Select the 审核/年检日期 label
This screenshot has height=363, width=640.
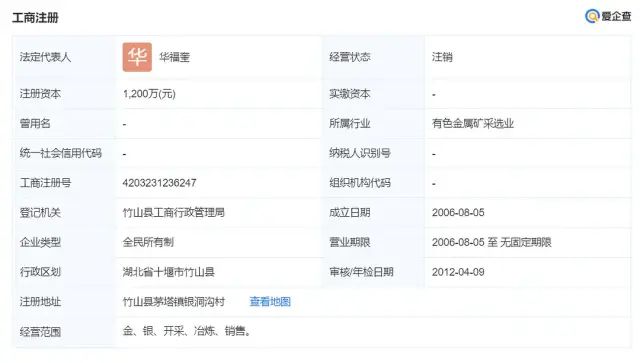(x=361, y=272)
